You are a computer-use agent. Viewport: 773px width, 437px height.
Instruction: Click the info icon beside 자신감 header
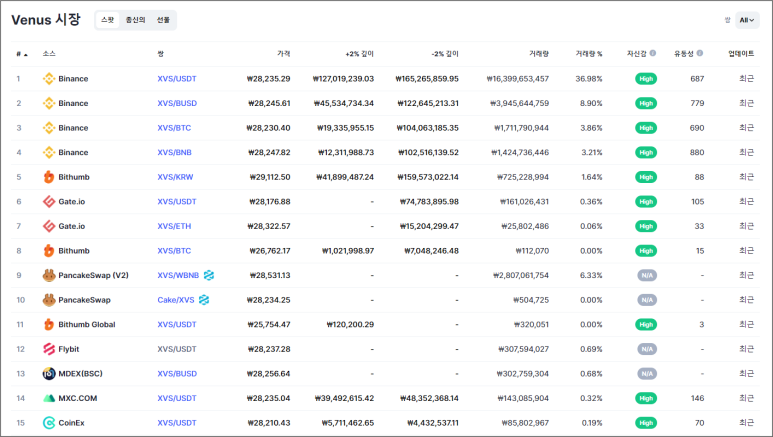coord(653,53)
